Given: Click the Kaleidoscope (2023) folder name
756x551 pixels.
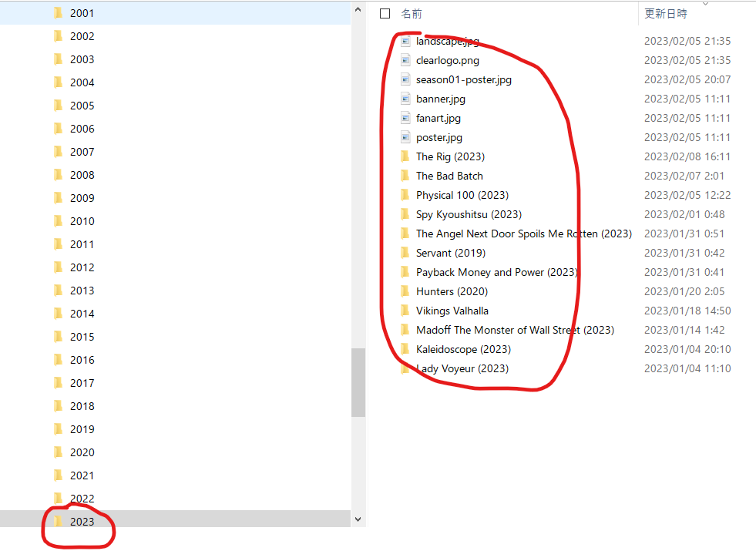Looking at the screenshot, I should (x=463, y=350).
